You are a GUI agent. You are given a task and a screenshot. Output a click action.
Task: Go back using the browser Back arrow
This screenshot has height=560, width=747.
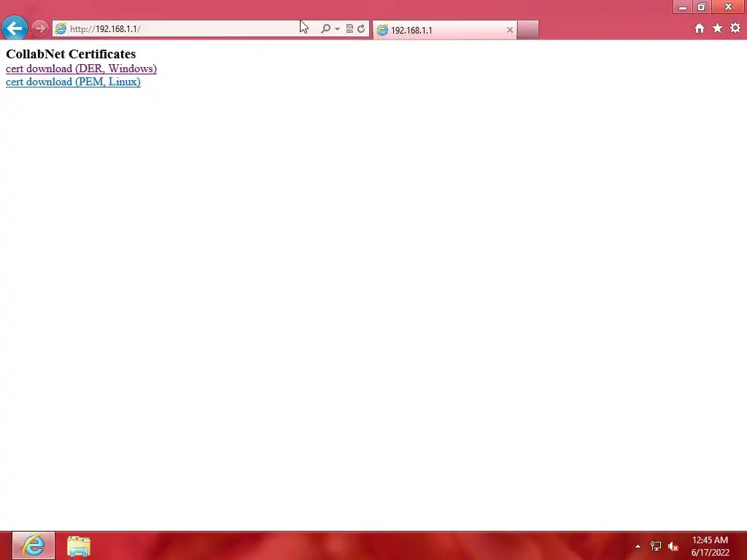(x=15, y=28)
